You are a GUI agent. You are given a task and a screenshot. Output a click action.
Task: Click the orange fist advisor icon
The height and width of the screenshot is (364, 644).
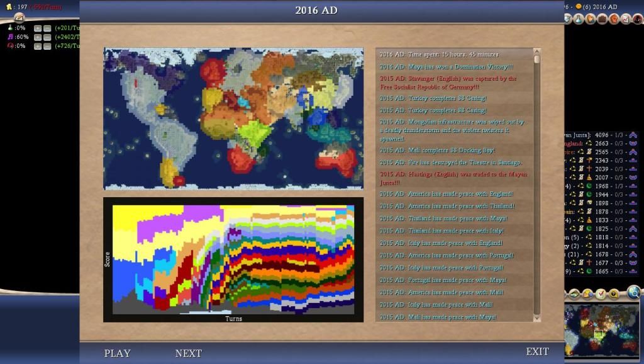click(614, 18)
